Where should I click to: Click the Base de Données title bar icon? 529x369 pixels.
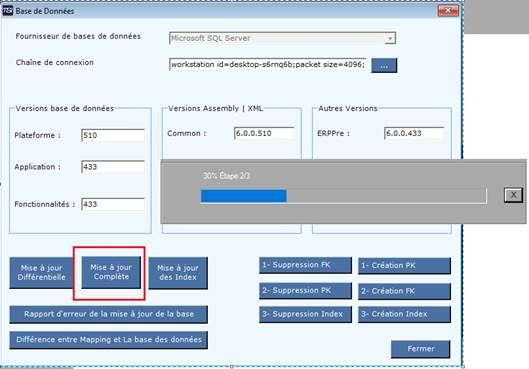coord(7,11)
